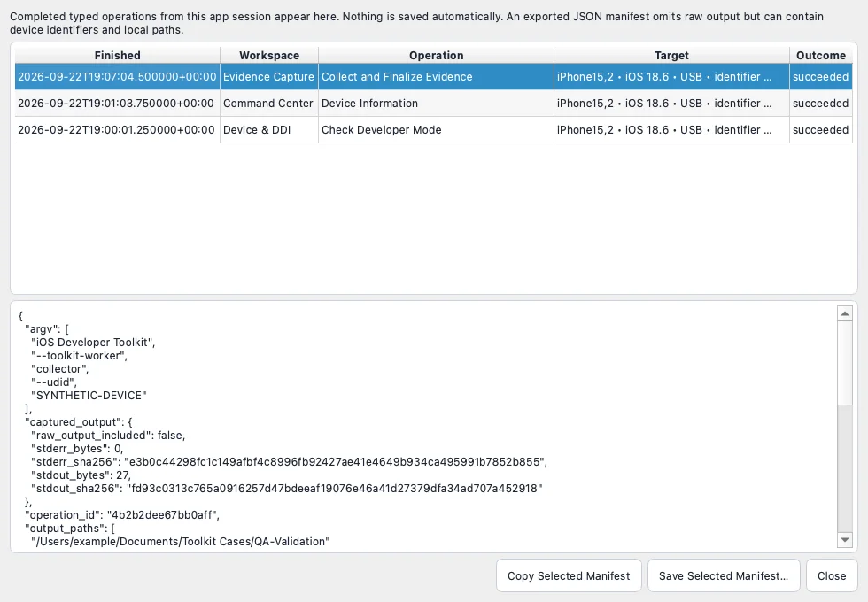Open Save Selected Manifest dialog

724,575
